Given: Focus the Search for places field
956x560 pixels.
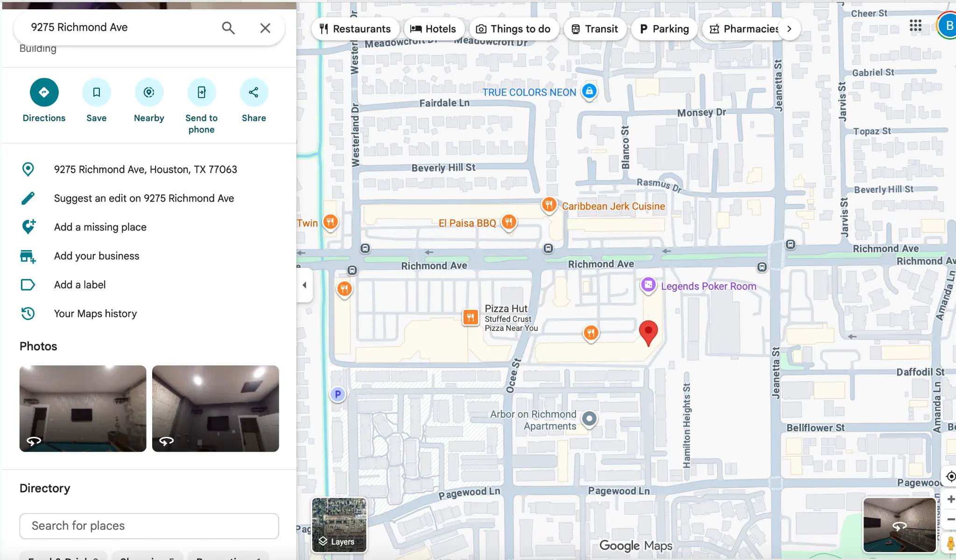Looking at the screenshot, I should tap(149, 526).
